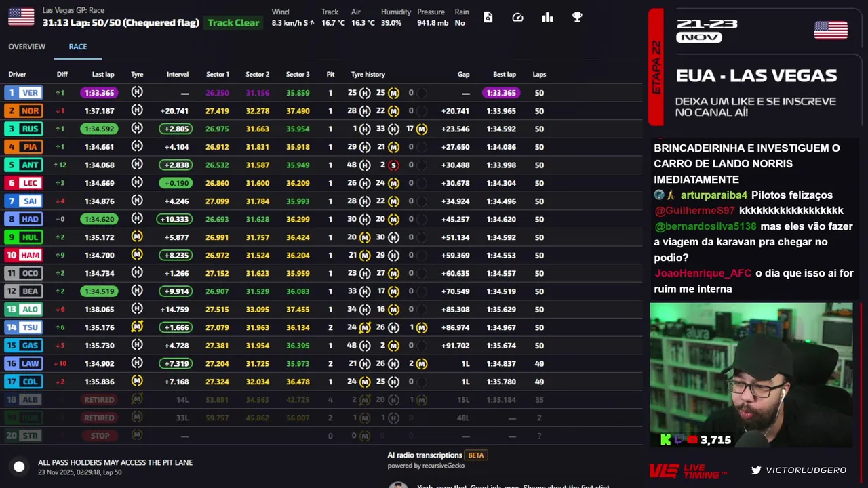Screen dimensions: 868x488
Task: Click the medium tyre icon in HAM row
Action: pyautogui.click(x=137, y=255)
